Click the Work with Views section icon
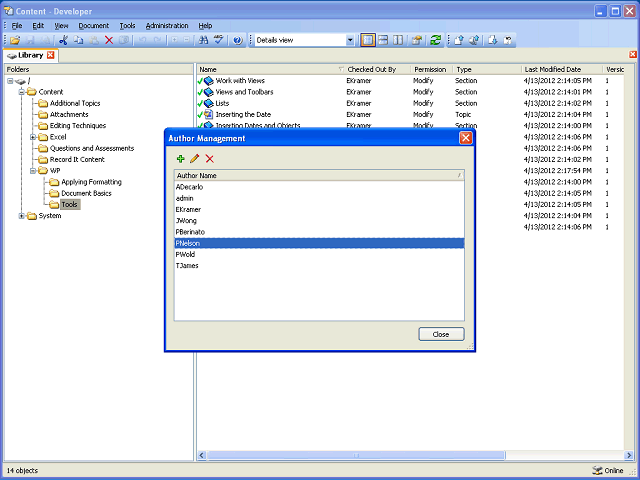Viewport: 640px width, 480px height. click(x=209, y=81)
